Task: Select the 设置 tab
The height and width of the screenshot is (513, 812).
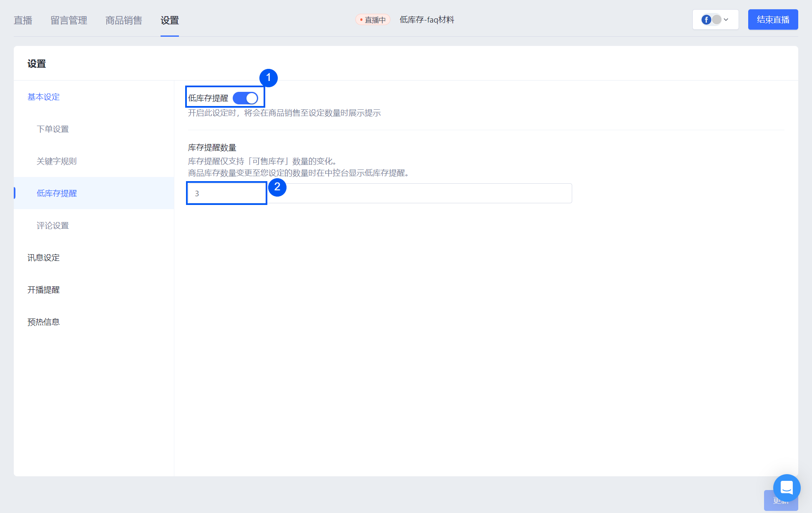Action: [x=170, y=20]
